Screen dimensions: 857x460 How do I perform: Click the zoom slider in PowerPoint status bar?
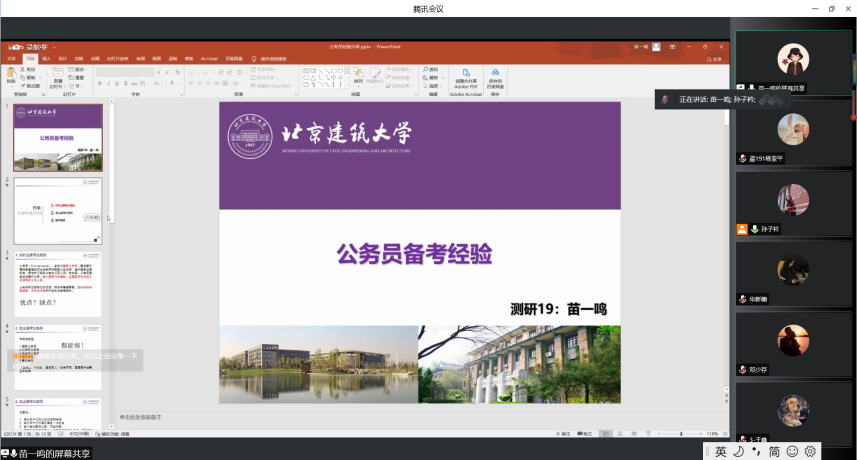coord(680,434)
